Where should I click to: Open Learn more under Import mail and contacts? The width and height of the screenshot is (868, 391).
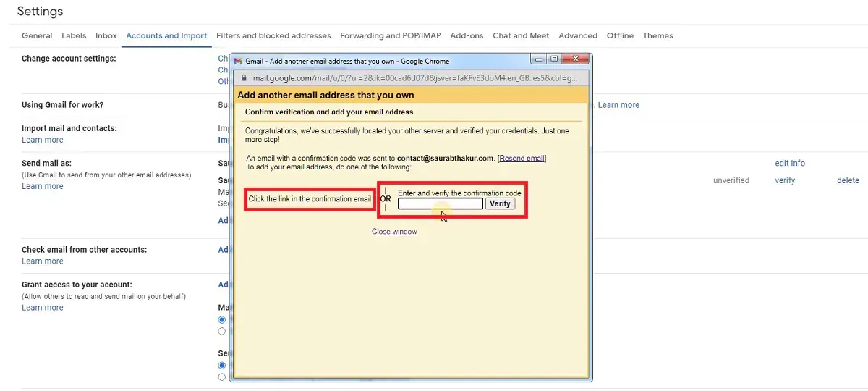tap(43, 140)
